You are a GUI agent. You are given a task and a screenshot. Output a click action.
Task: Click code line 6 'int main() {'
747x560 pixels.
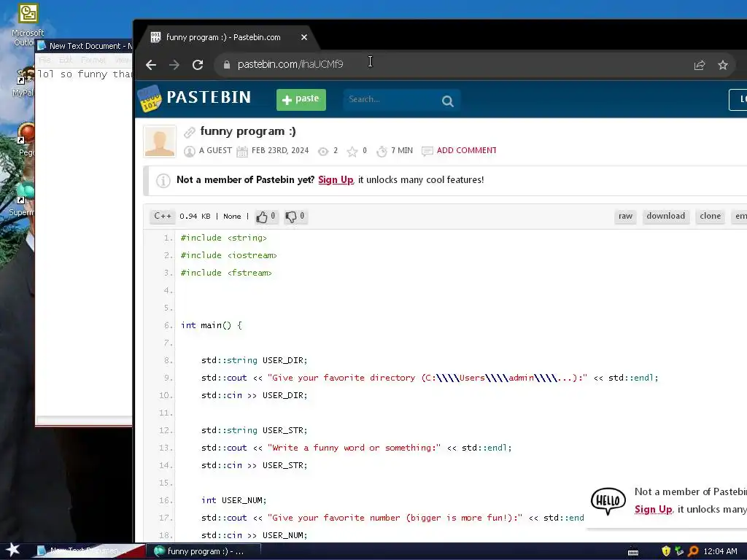pyautogui.click(x=211, y=325)
